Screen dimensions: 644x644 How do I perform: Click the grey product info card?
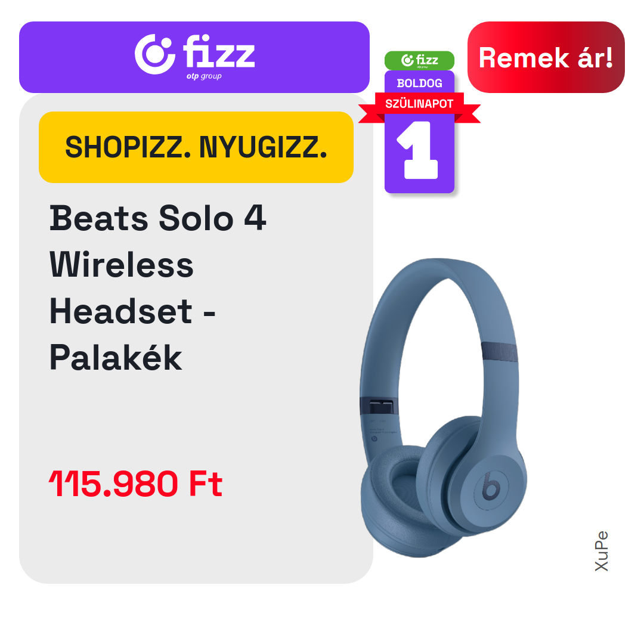(196, 339)
